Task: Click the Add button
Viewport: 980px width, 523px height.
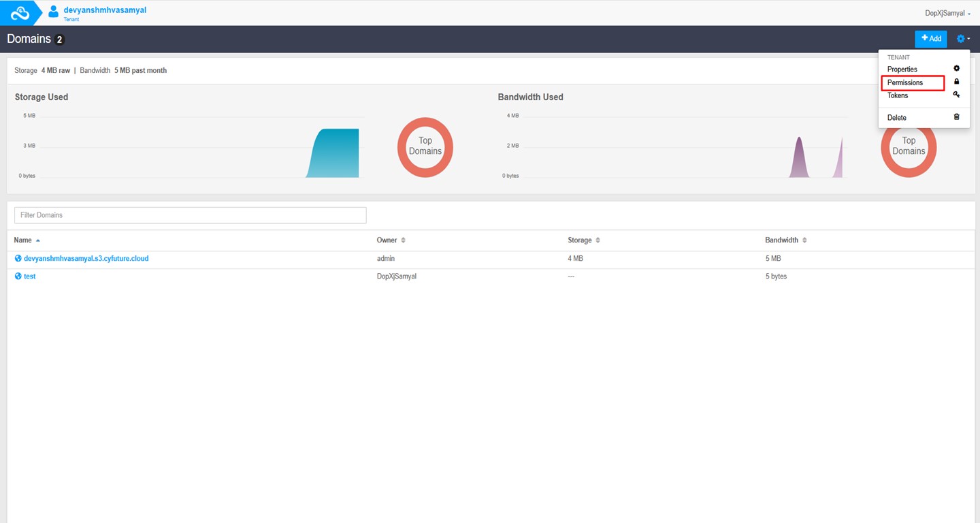Action: click(x=930, y=39)
